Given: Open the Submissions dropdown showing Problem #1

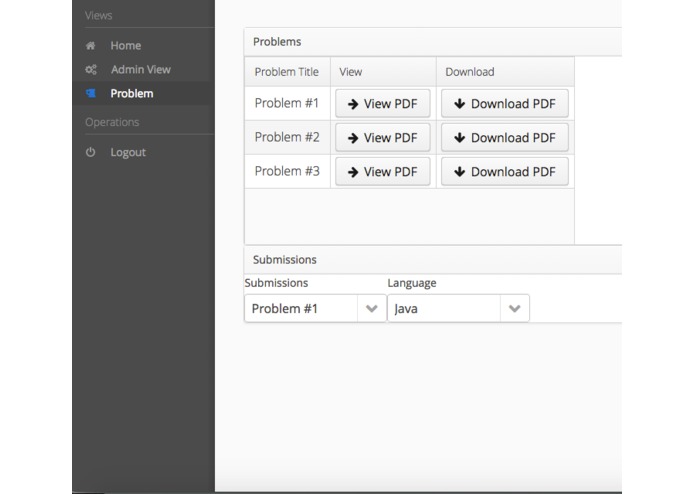Looking at the screenshot, I should 315,308.
